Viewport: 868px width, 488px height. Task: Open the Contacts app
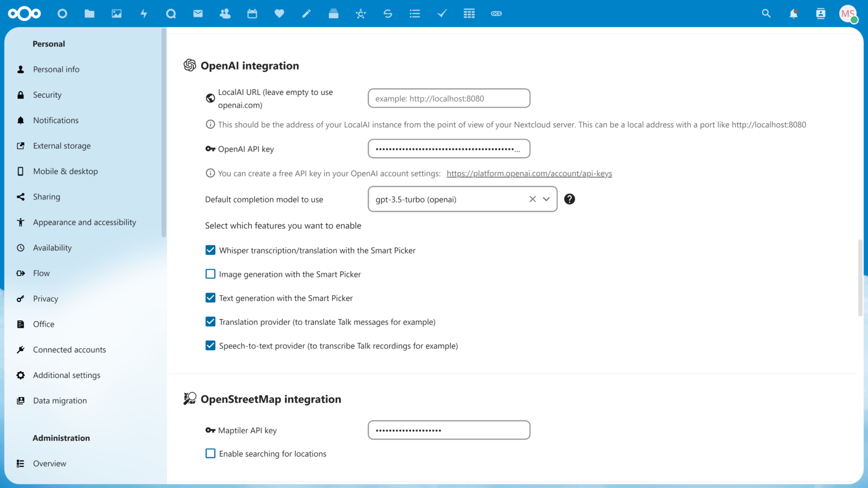coord(225,13)
